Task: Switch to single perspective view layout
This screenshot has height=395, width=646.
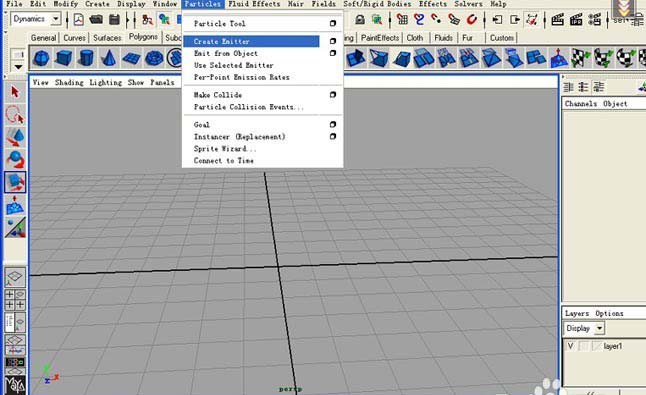Action: point(15,277)
